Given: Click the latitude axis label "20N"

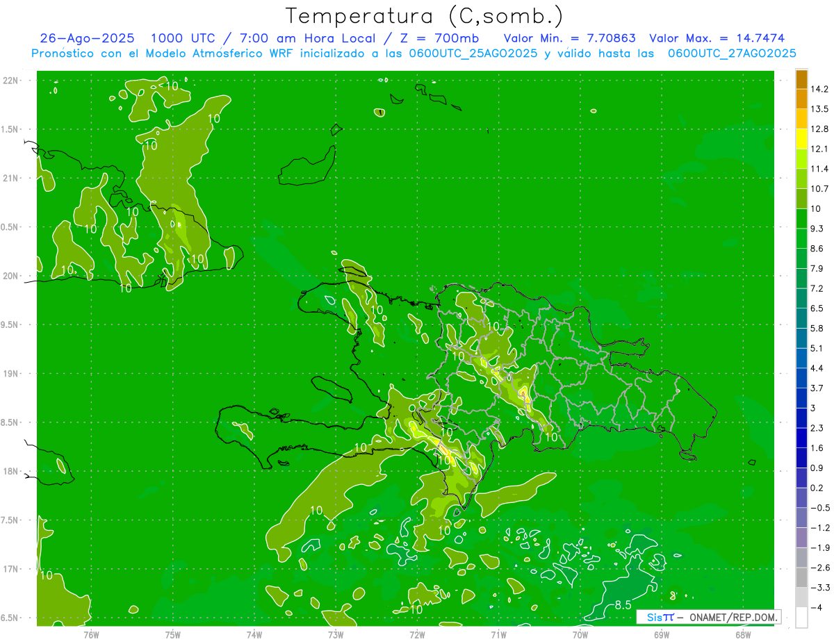Looking at the screenshot, I should [10, 276].
